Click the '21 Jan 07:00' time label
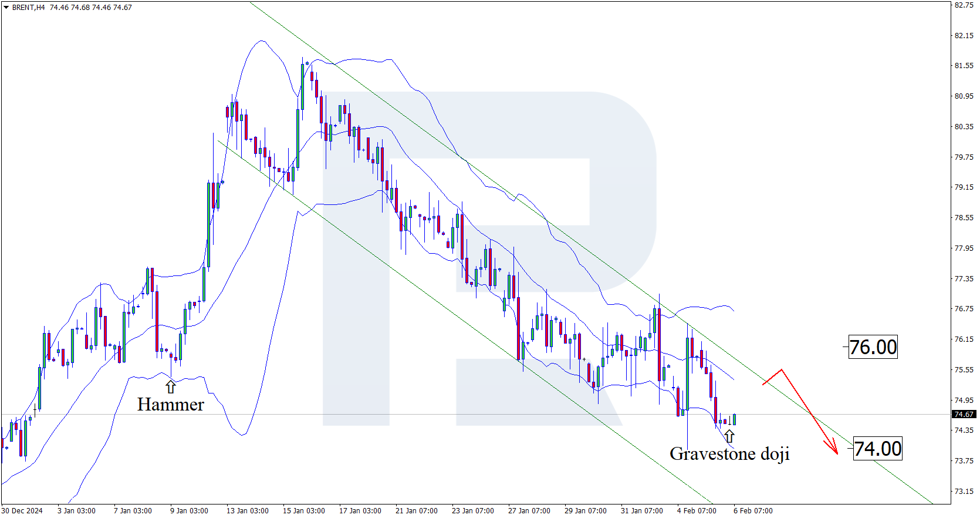 [x=417, y=511]
